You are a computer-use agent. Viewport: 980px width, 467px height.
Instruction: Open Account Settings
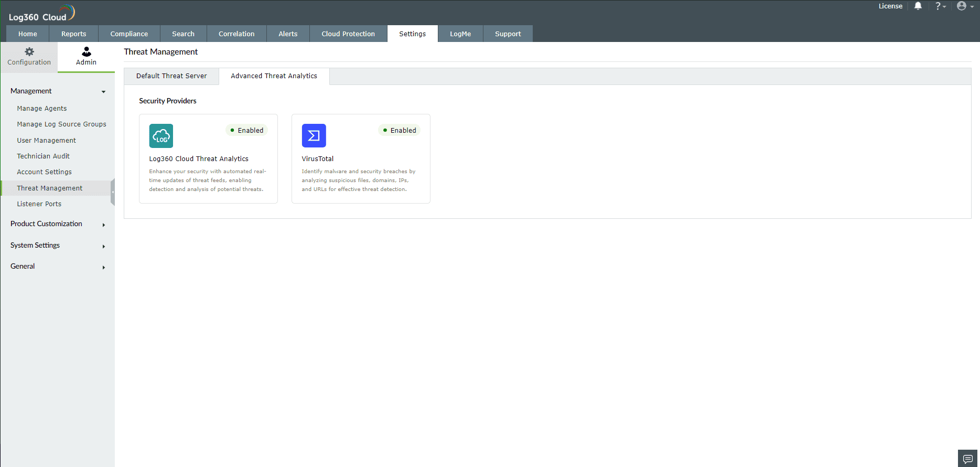tap(44, 172)
